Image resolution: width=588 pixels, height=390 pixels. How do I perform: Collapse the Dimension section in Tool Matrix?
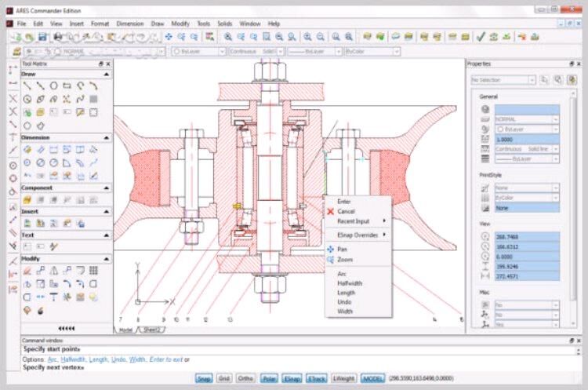pyautogui.click(x=107, y=137)
